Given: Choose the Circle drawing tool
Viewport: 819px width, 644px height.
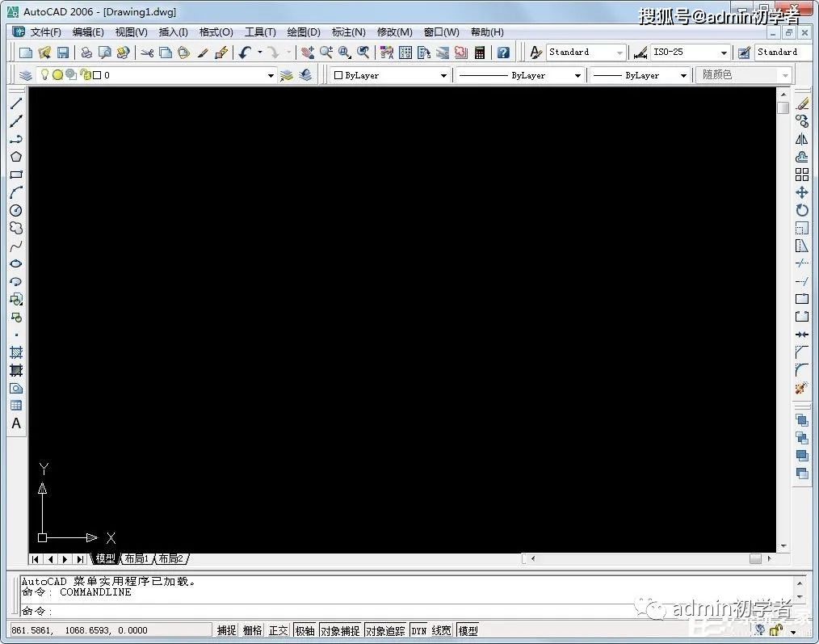Looking at the screenshot, I should tap(15, 210).
